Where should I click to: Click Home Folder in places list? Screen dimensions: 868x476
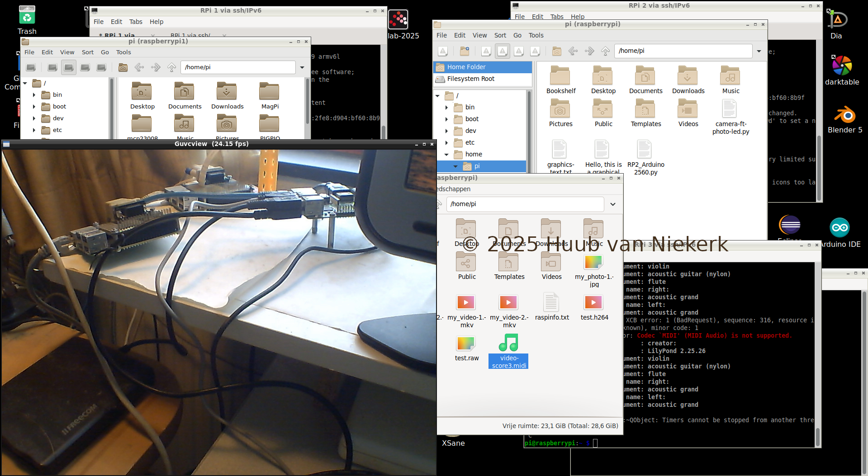(x=466, y=67)
